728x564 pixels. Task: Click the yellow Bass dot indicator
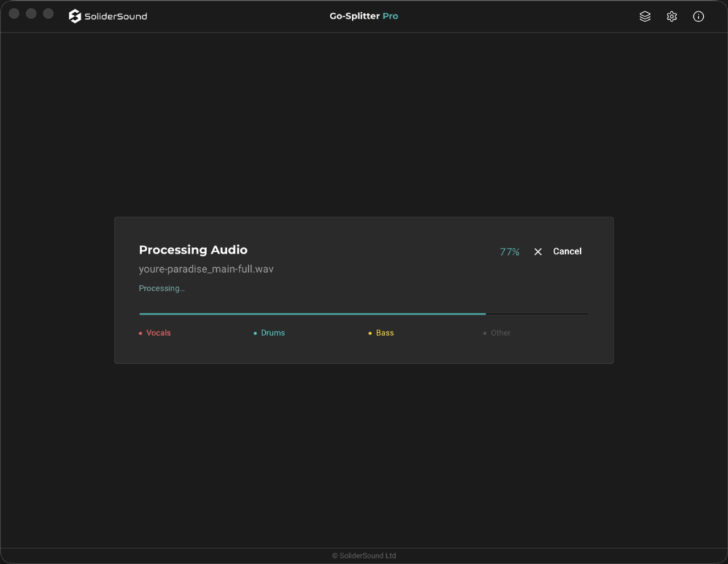[370, 333]
